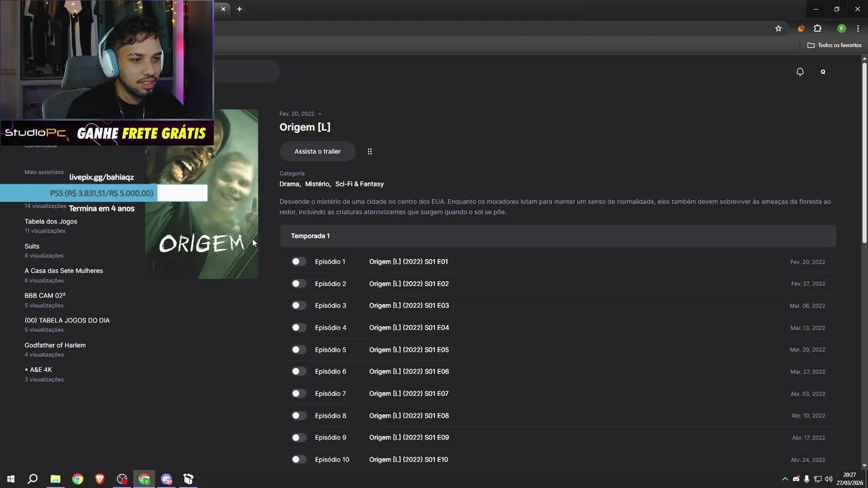Screen dimensions: 868x488
Task: Close the current browser tab
Action: (223, 9)
